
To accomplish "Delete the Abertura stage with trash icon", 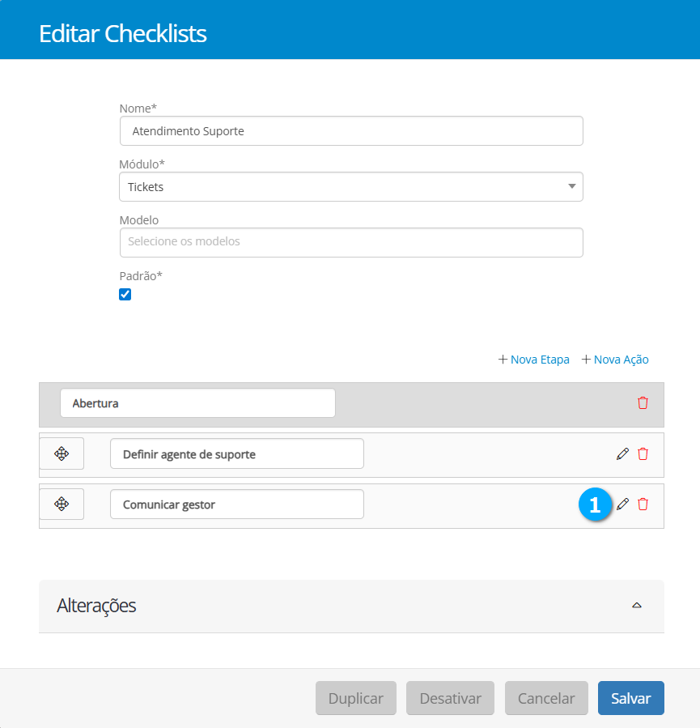I will point(643,403).
